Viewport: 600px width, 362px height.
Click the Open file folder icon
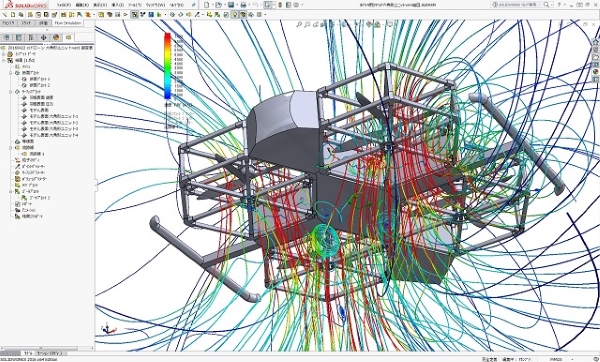(x=218, y=5)
